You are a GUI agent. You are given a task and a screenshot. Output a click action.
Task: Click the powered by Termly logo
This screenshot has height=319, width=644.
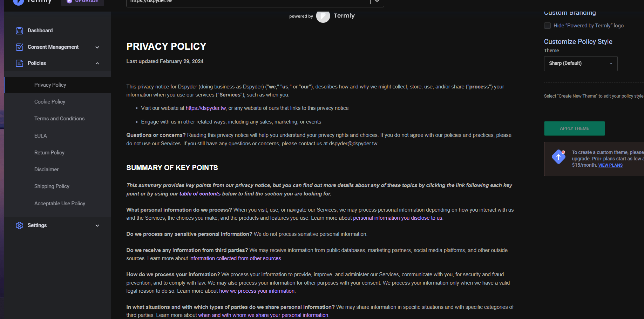pos(323,16)
